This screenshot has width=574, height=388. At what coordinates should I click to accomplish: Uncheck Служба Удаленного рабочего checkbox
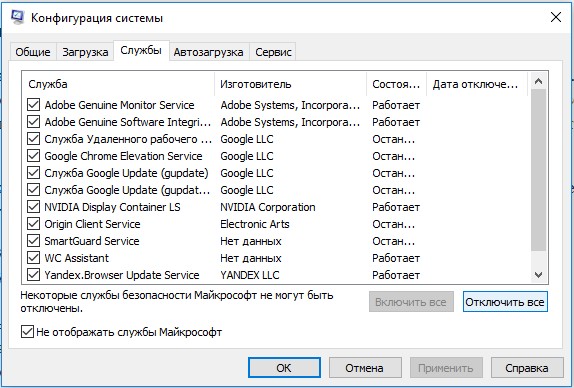coord(33,139)
